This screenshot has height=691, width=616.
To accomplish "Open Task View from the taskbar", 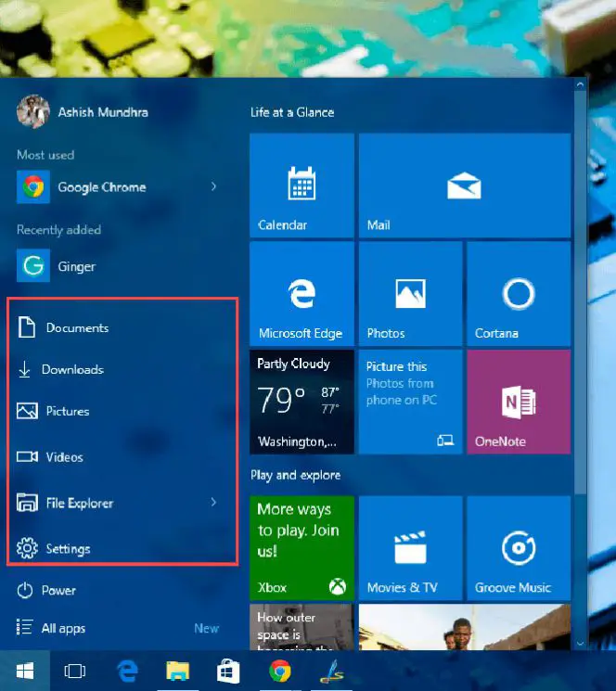I will point(75,672).
